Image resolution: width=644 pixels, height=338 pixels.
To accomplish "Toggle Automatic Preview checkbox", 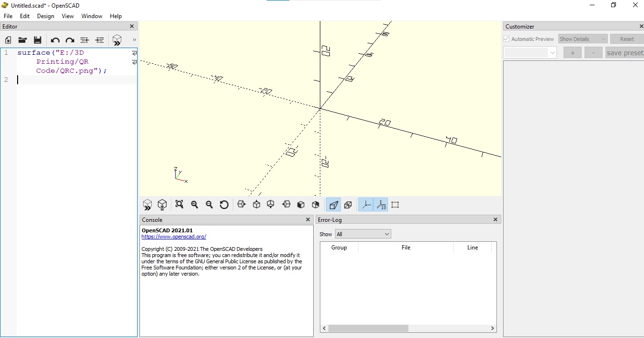I will [x=506, y=39].
